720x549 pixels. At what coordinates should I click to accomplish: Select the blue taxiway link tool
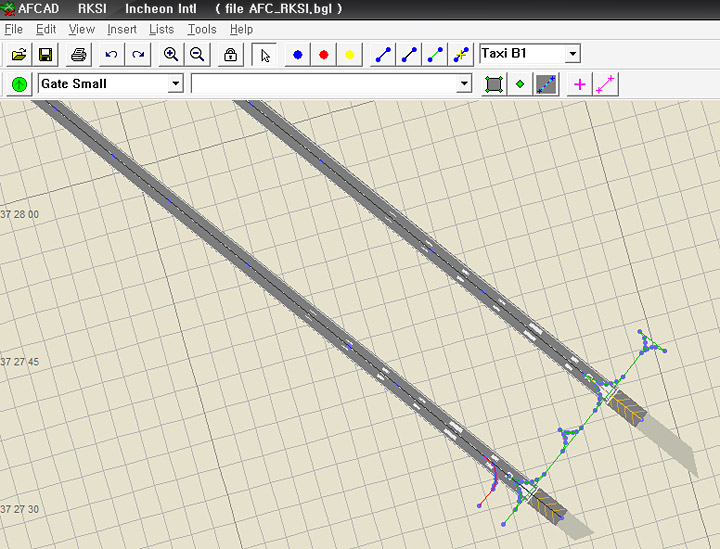click(x=383, y=55)
